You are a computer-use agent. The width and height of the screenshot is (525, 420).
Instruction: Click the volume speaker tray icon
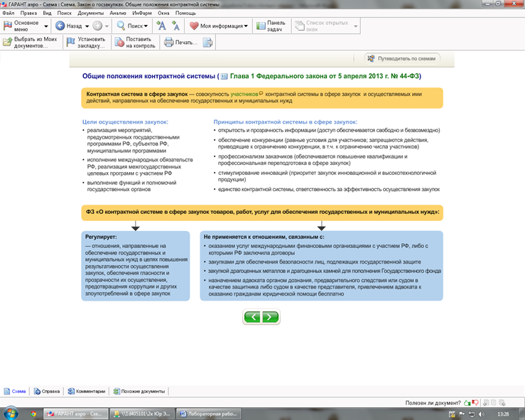click(482, 414)
